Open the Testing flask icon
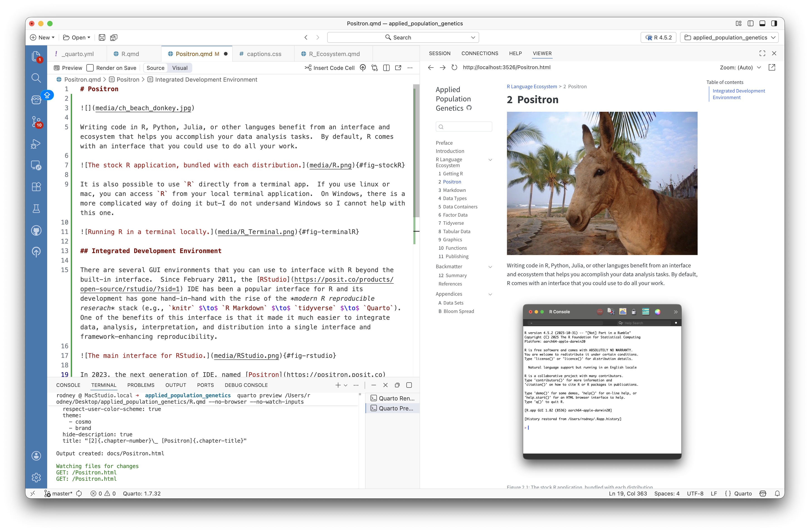This screenshot has height=532, width=810. point(36,208)
